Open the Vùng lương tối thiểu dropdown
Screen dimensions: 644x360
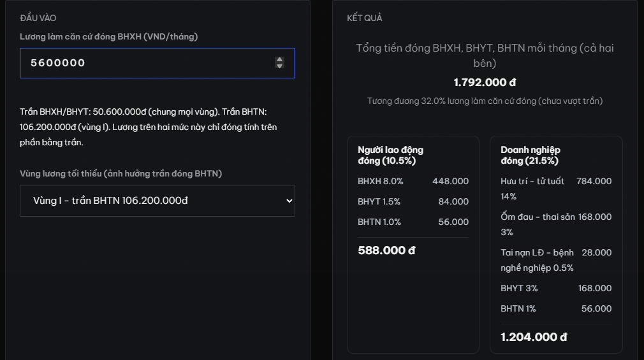pyautogui.click(x=157, y=201)
